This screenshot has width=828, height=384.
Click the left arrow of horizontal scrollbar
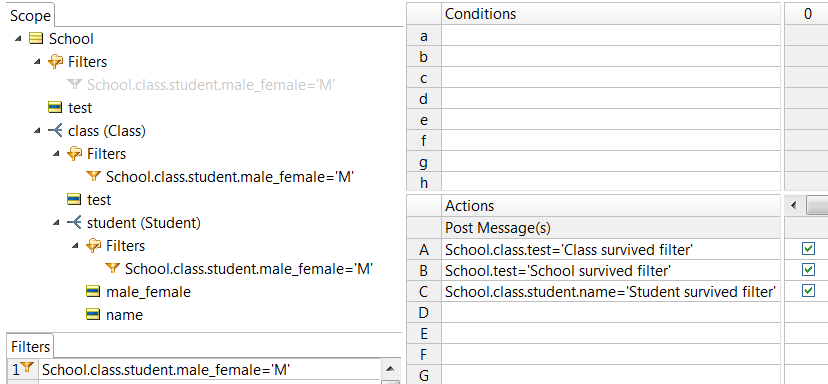[794, 205]
